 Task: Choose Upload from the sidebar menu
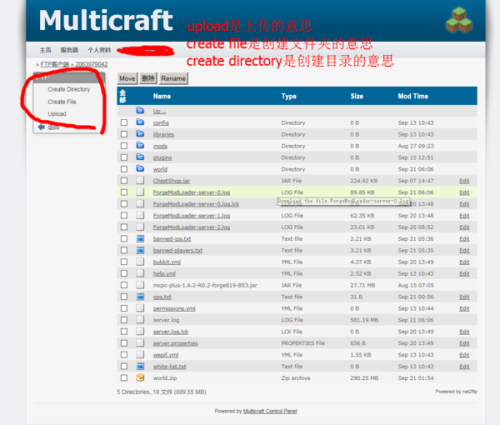57,114
